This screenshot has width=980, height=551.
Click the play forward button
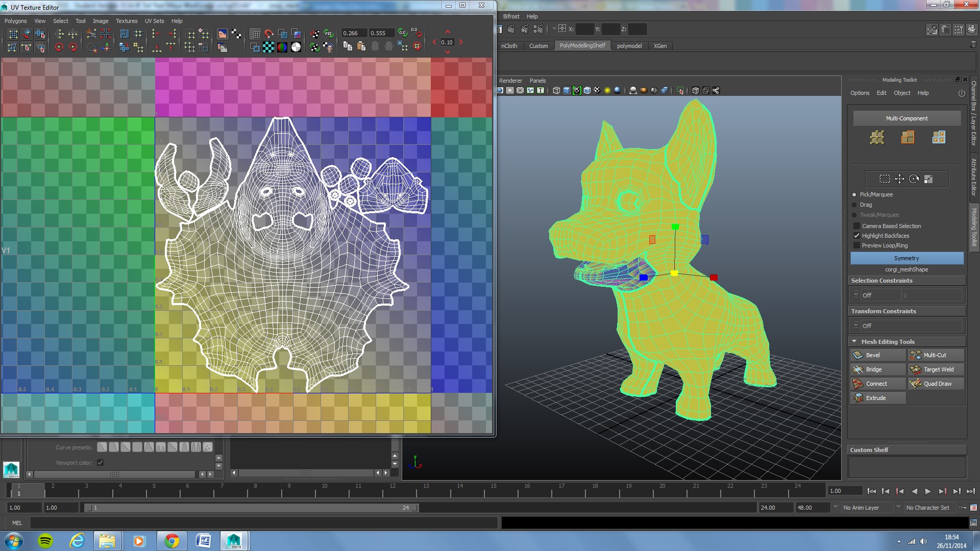coord(928,491)
